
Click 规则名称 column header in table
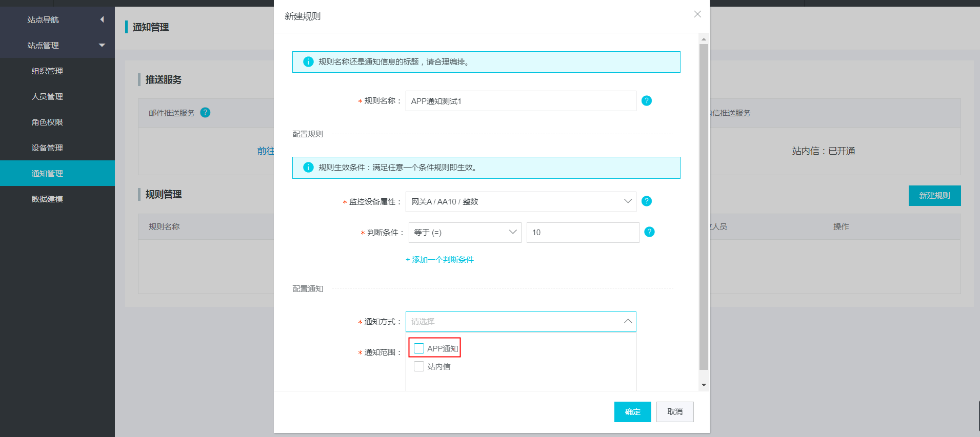(164, 226)
